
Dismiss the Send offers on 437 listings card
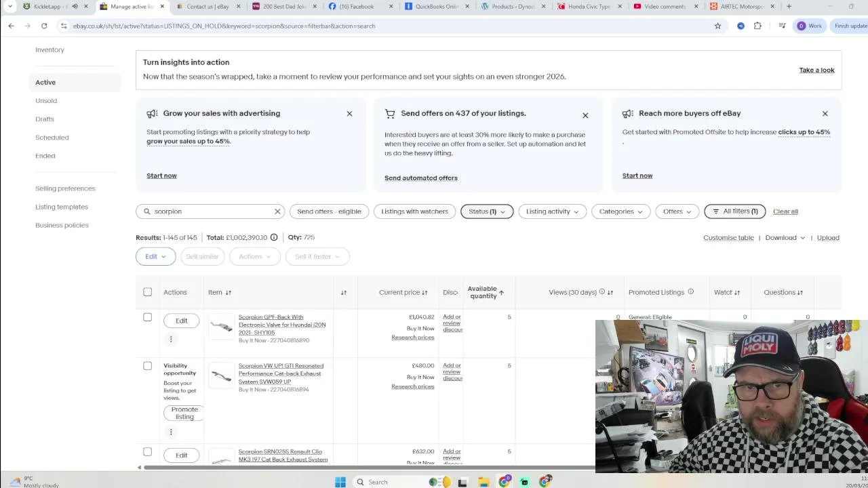click(x=585, y=116)
